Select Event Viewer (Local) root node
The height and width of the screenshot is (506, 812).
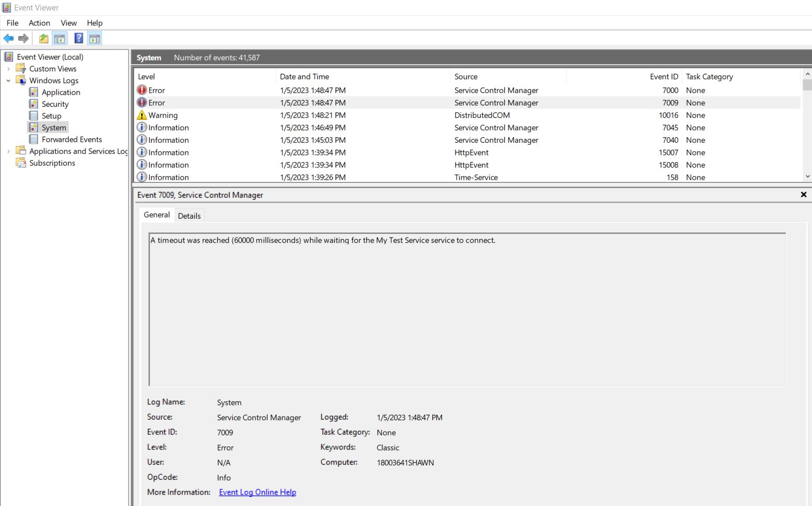click(x=50, y=57)
